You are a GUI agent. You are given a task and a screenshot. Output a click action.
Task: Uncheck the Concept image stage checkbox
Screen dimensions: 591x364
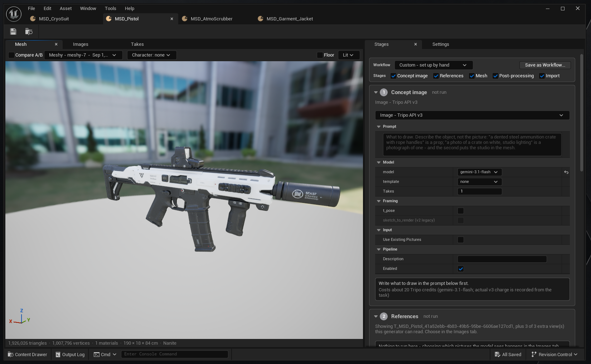pos(393,76)
